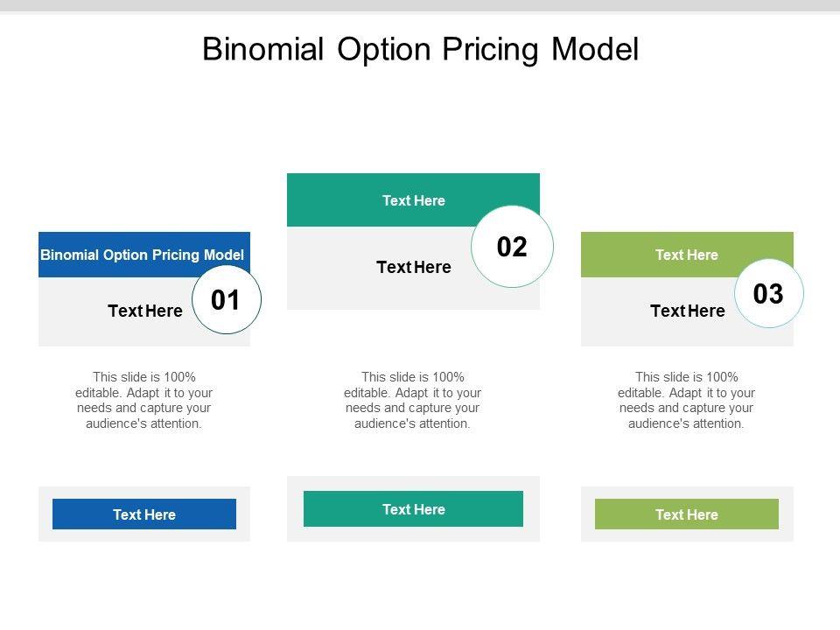Image resolution: width=840 pixels, height=630 pixels.
Task: Select the slide title Binomial Option Pricing Model
Action: (420, 50)
